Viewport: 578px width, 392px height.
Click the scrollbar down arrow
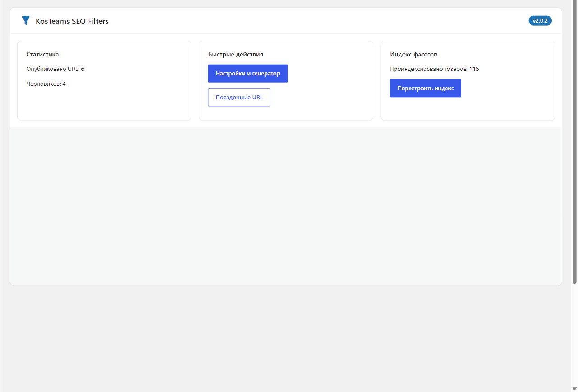pos(574,388)
